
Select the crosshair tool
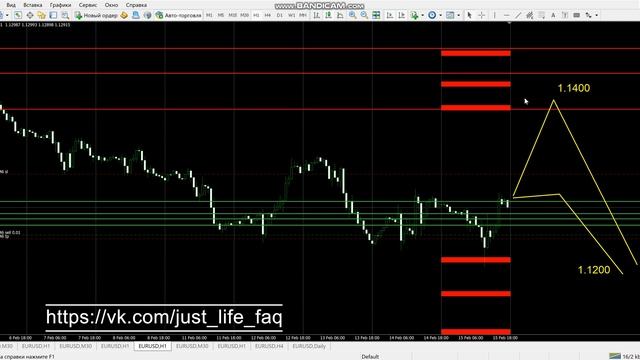[482, 15]
